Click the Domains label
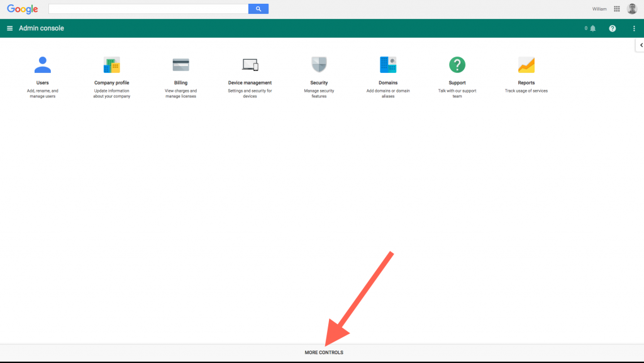The height and width of the screenshot is (363, 644). point(388,82)
